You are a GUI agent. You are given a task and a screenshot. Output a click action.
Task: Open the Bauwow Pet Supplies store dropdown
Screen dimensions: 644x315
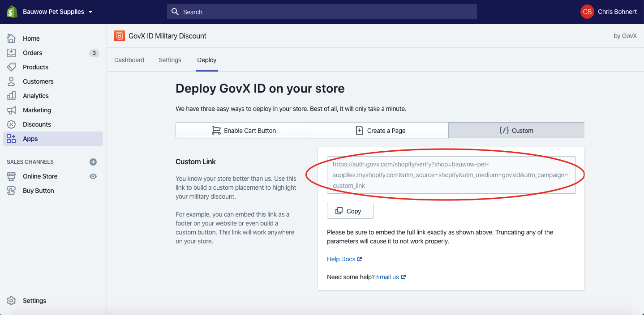(58, 12)
